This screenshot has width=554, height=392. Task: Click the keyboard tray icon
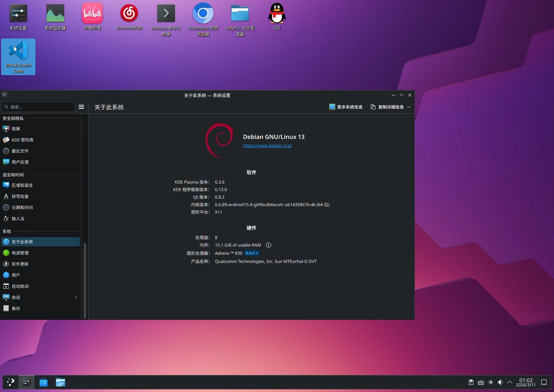pyautogui.click(x=481, y=382)
